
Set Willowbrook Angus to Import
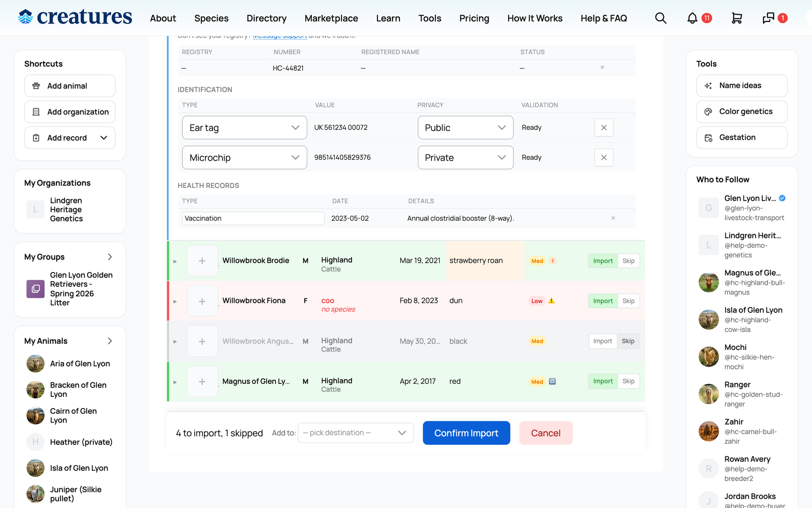(603, 341)
